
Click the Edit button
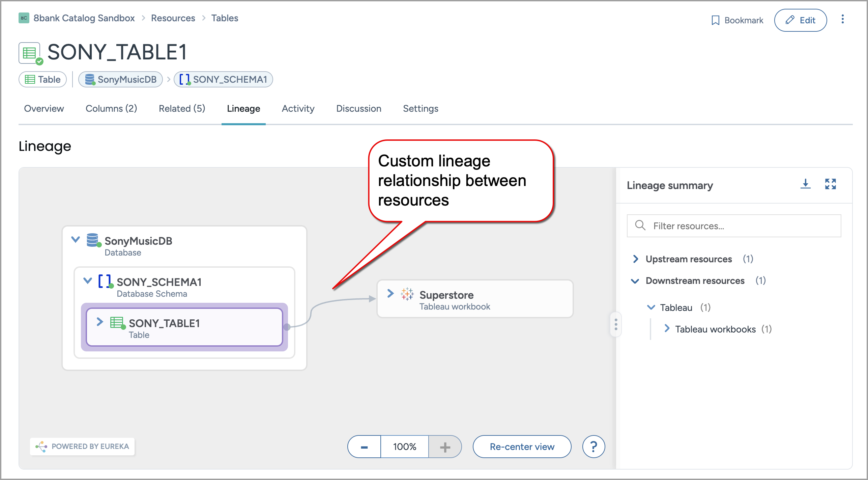pyautogui.click(x=800, y=20)
